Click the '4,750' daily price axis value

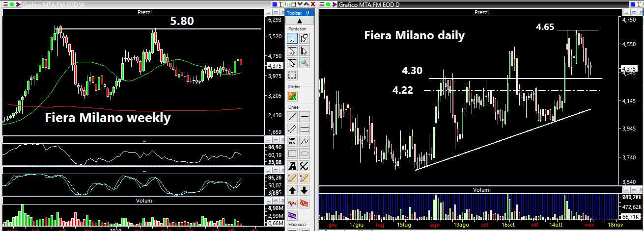pos(629,20)
